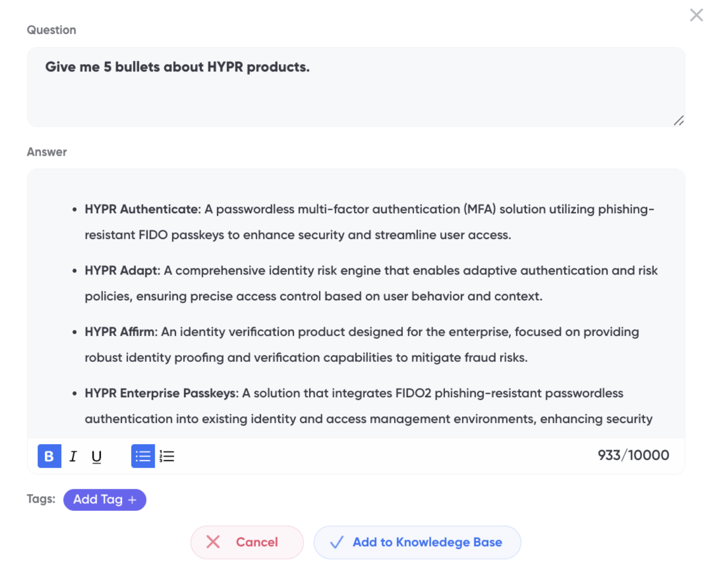The image size is (714, 588).
Task: Click the plus icon in Add Tag
Action: click(x=132, y=500)
